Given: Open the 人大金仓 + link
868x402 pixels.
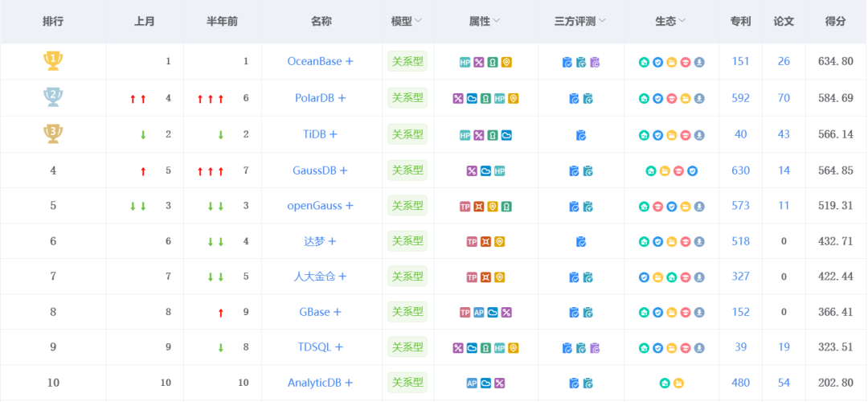Looking at the screenshot, I should (x=321, y=277).
